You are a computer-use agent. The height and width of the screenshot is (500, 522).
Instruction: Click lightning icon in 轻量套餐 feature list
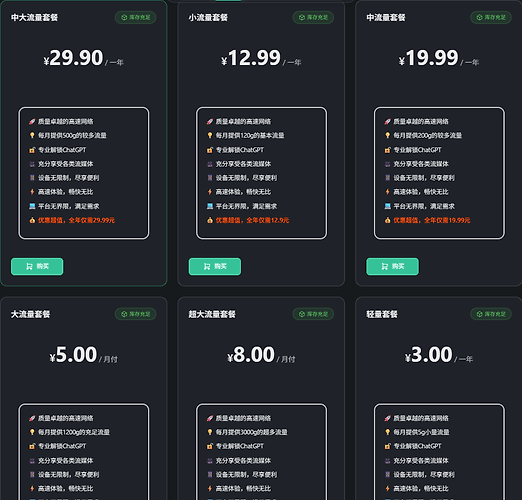point(387,489)
